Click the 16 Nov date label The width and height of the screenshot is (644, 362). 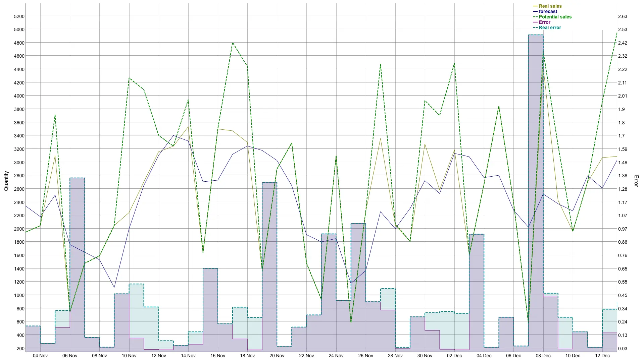pyautogui.click(x=218, y=356)
